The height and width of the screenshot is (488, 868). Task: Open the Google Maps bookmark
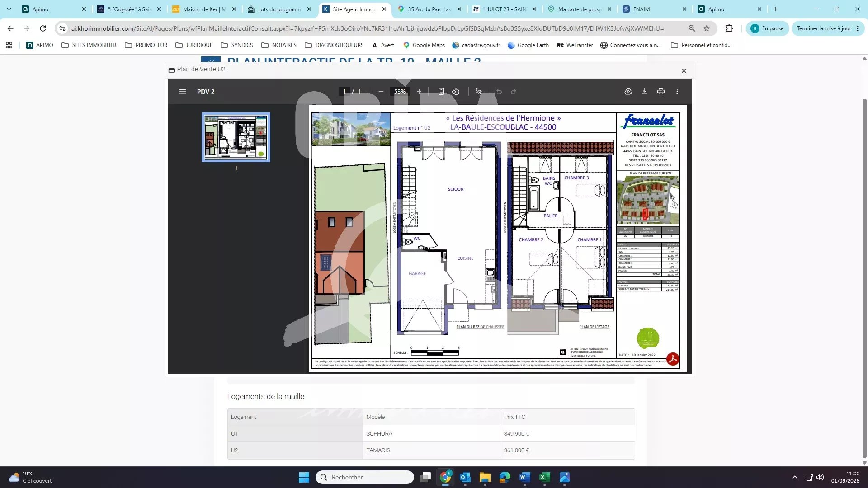click(x=424, y=45)
